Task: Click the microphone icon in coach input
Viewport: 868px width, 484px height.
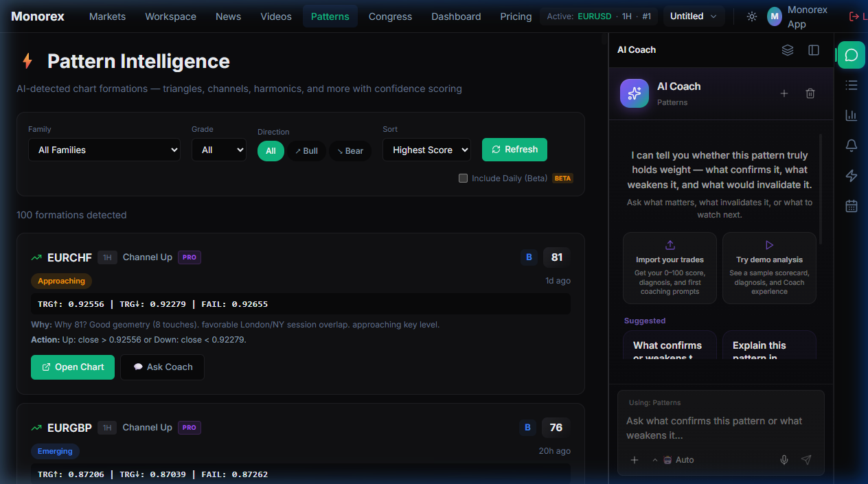Action: 784,460
